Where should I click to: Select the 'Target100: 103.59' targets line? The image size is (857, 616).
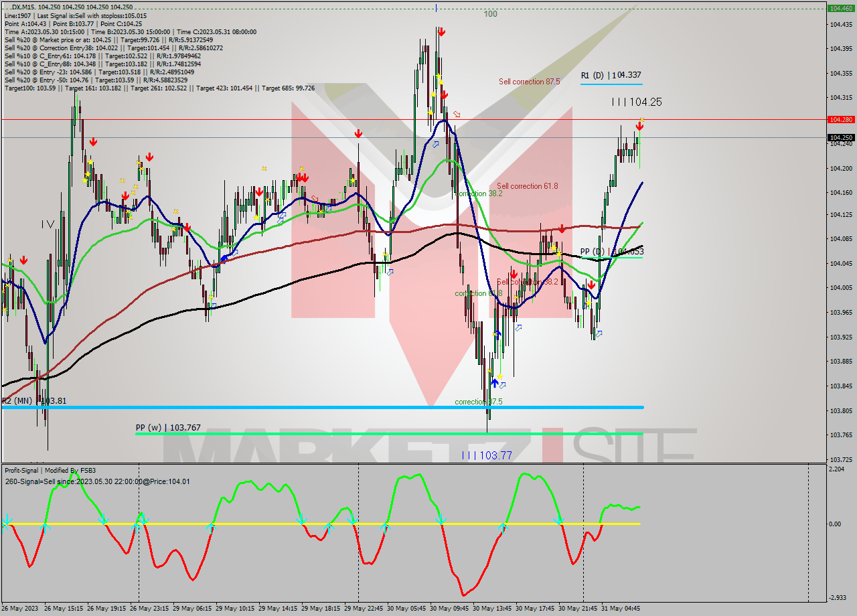point(159,88)
